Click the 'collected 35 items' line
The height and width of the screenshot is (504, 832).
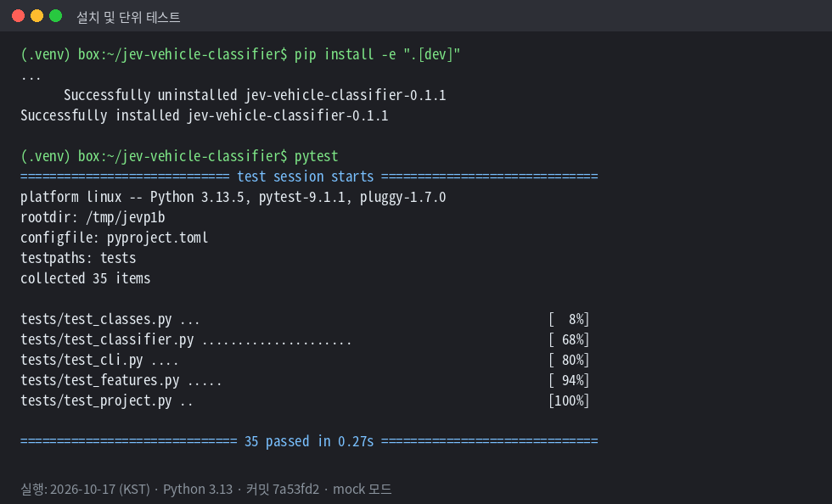(86, 278)
